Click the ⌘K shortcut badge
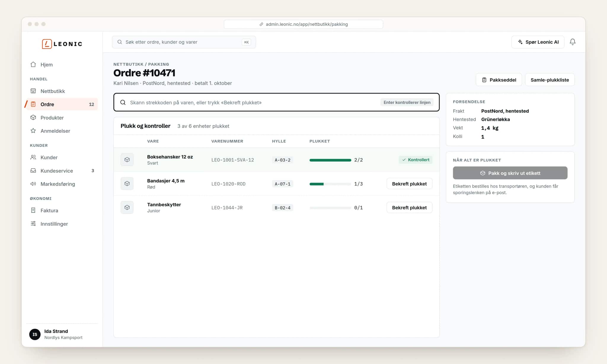 click(246, 42)
